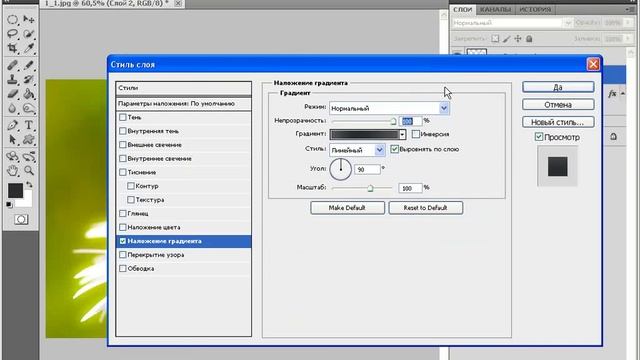Enable the Внутренняя тень checkbox
The width and height of the screenshot is (640, 360).
click(x=122, y=131)
